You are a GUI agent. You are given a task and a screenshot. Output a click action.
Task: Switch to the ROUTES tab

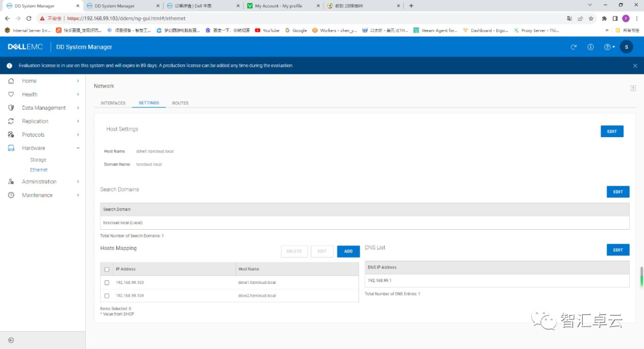[x=180, y=103]
